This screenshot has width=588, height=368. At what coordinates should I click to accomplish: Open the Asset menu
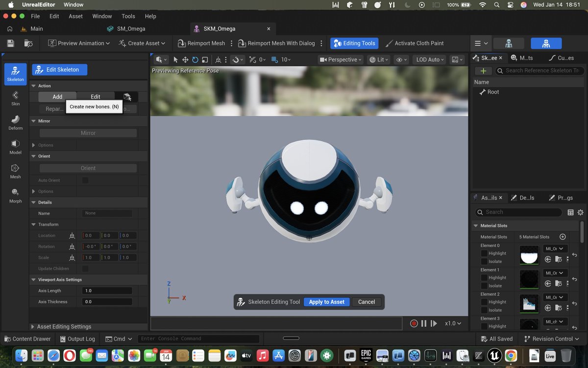pyautogui.click(x=75, y=16)
